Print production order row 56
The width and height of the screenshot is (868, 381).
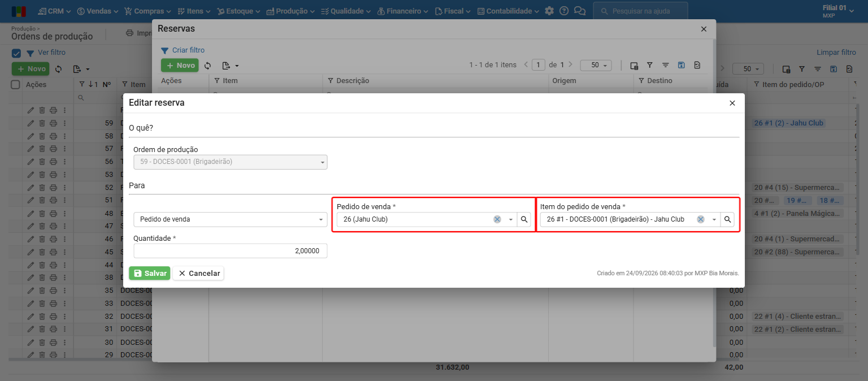[x=53, y=162]
